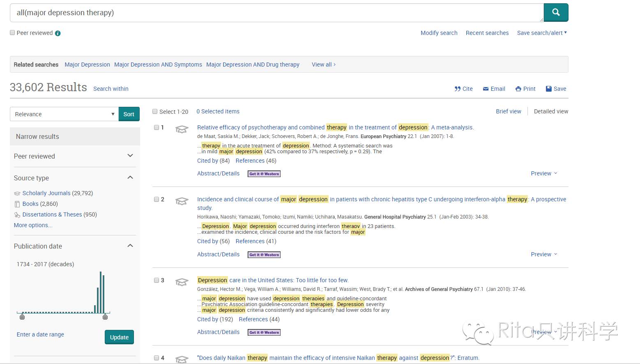Viewport: 640px width, 364px height.
Task: Open References (41) for result 2
Action: 256,241
